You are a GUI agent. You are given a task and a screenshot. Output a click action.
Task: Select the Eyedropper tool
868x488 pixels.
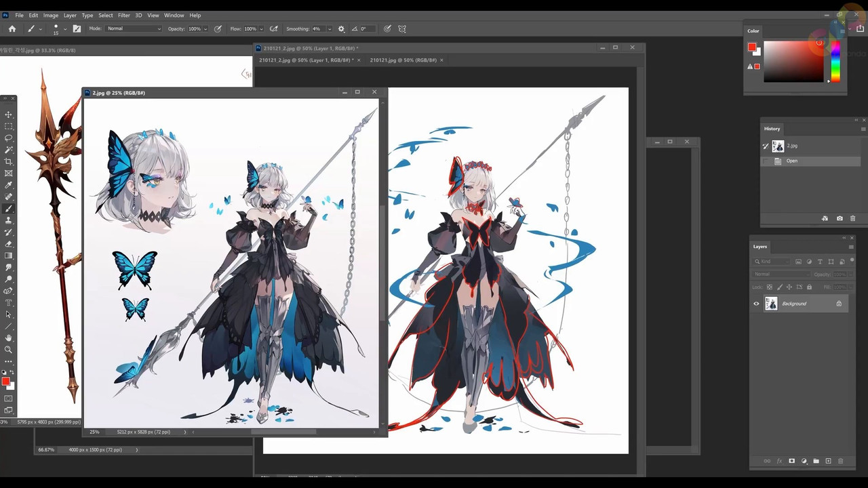8,185
